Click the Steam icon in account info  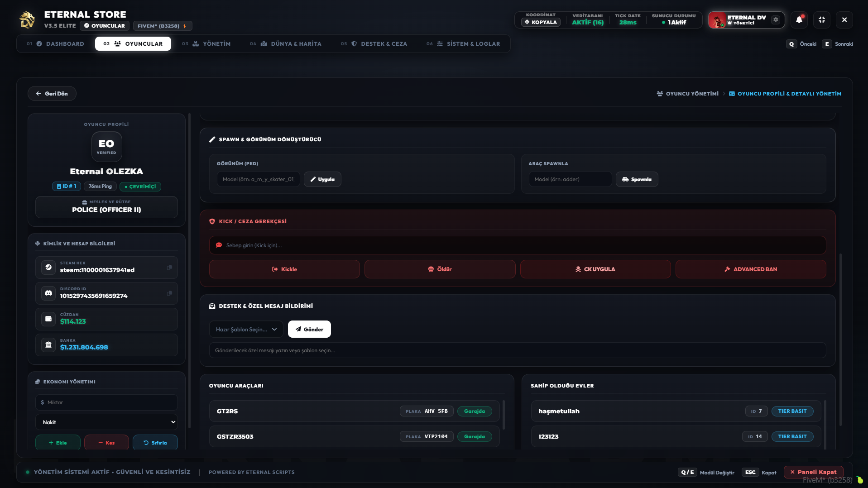click(x=48, y=268)
